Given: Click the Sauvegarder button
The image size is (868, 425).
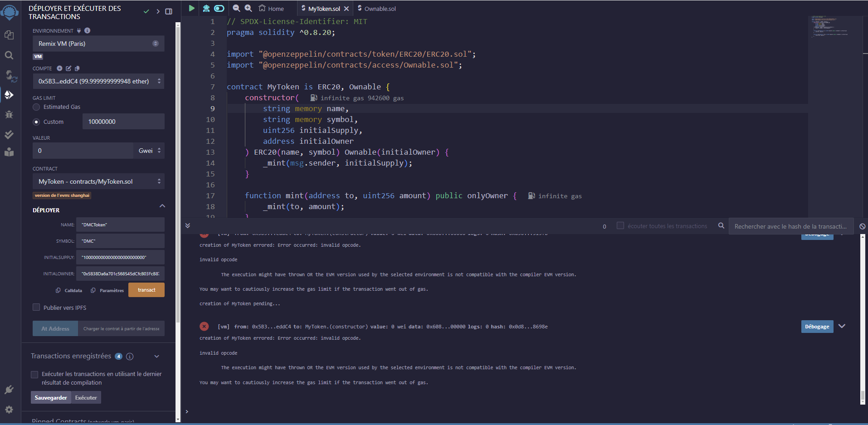Looking at the screenshot, I should point(51,397).
